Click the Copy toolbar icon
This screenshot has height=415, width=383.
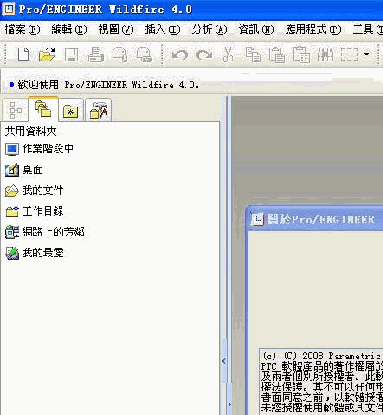click(253, 55)
